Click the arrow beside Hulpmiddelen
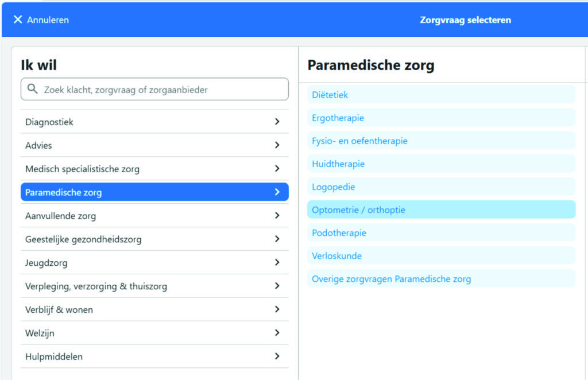The width and height of the screenshot is (588, 380). pos(277,356)
